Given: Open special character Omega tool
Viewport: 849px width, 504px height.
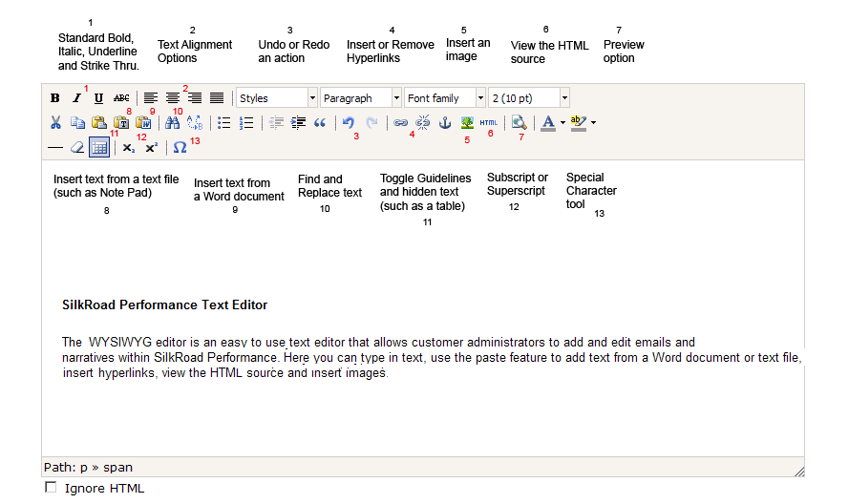Looking at the screenshot, I should point(180,147).
